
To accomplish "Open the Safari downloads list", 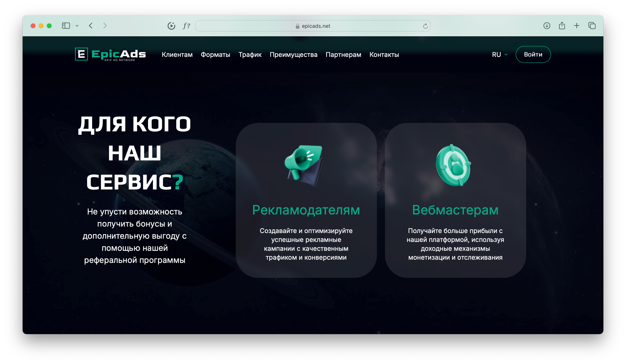I will pyautogui.click(x=547, y=26).
